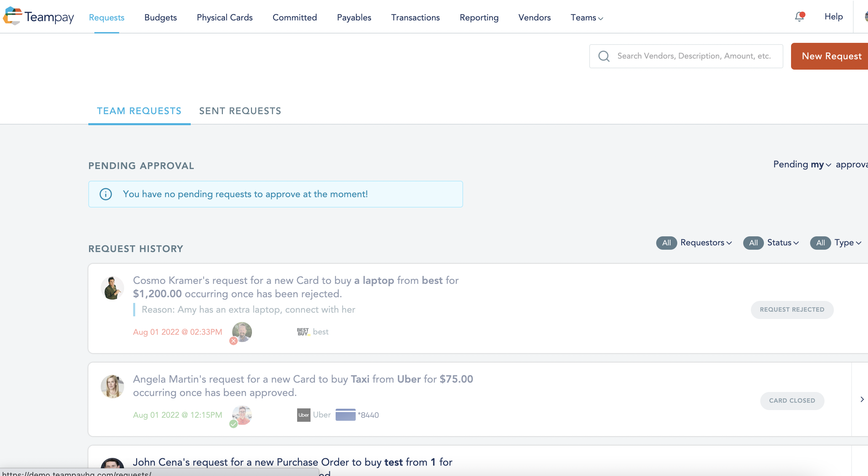The image size is (868, 476).
Task: Click the Help link
Action: point(833,16)
